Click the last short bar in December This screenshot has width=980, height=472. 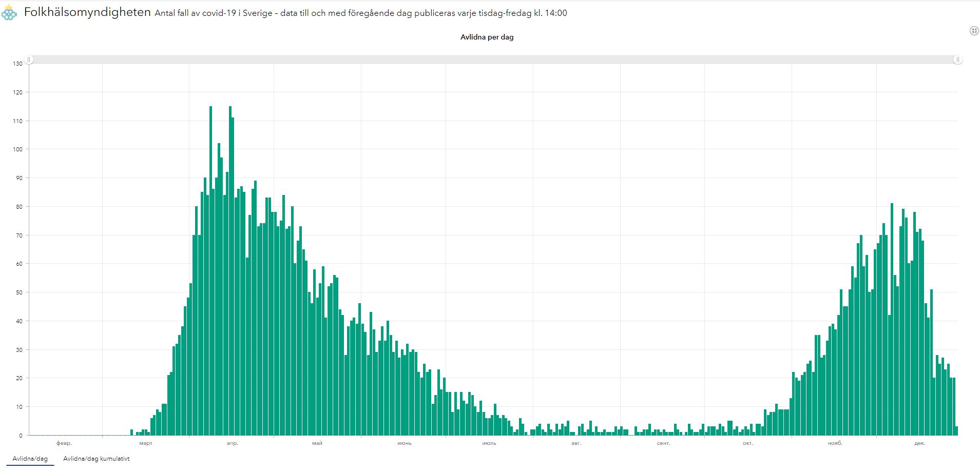pos(956,431)
